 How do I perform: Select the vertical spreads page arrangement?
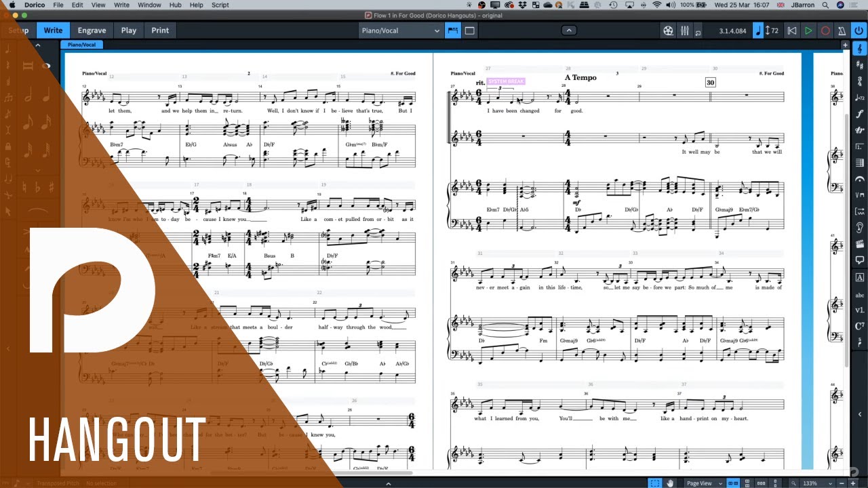[747, 483]
